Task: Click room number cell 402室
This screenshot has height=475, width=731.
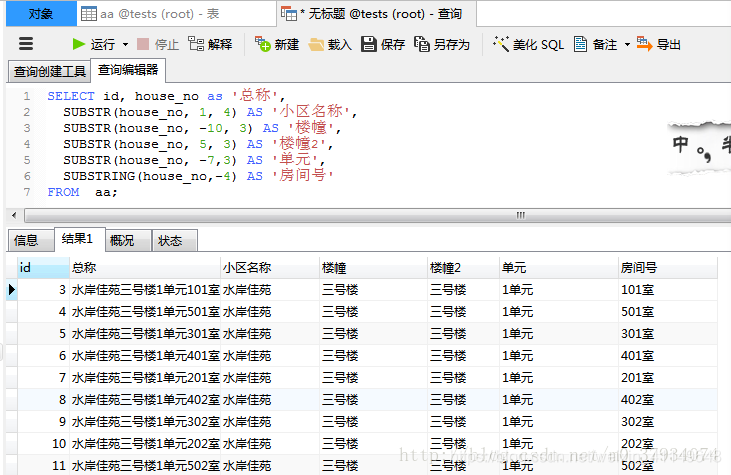Action: click(x=668, y=400)
